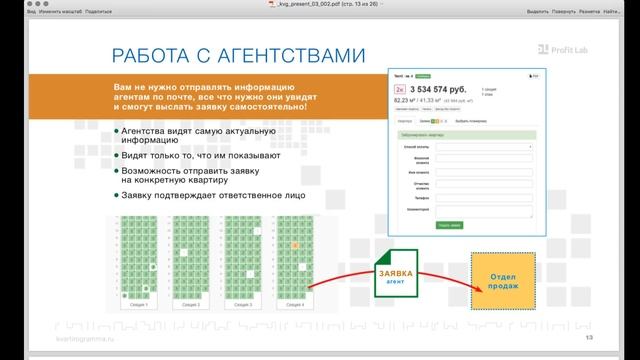Click bullet 'Заявку подтверждает ответственное лицо'
This screenshot has height=360, width=640.
click(x=213, y=195)
